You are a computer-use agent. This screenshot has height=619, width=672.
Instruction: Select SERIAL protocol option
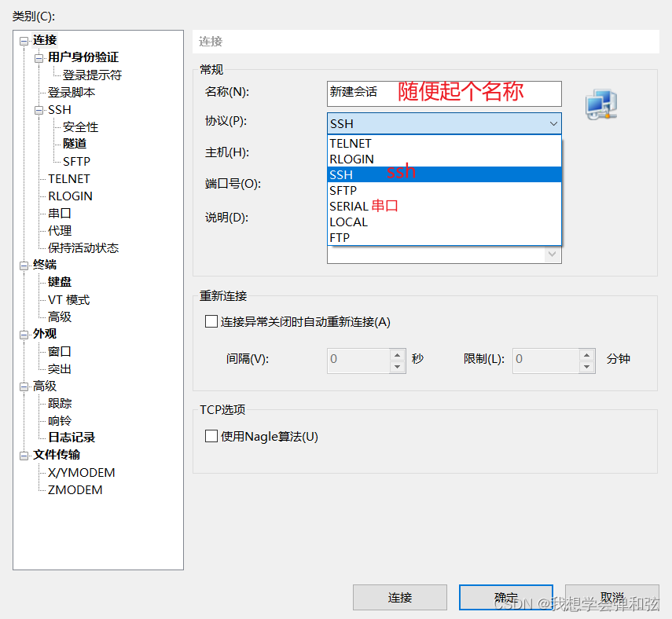tap(444, 206)
